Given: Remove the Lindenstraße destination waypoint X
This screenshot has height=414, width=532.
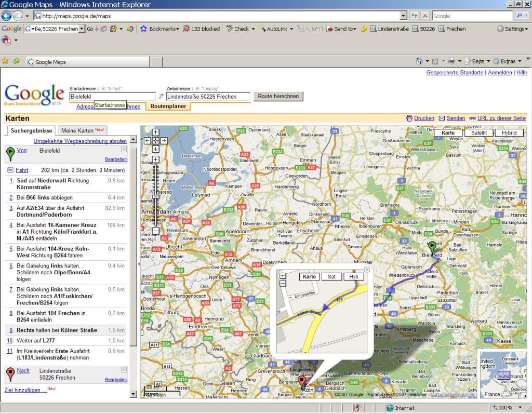Looking at the screenshot, I should [124, 370].
